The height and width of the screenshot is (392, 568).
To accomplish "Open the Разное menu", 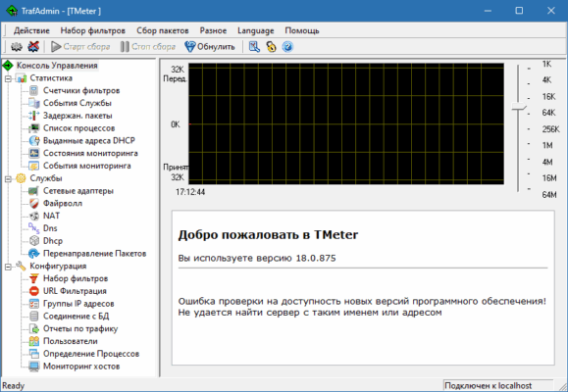I will (x=213, y=30).
